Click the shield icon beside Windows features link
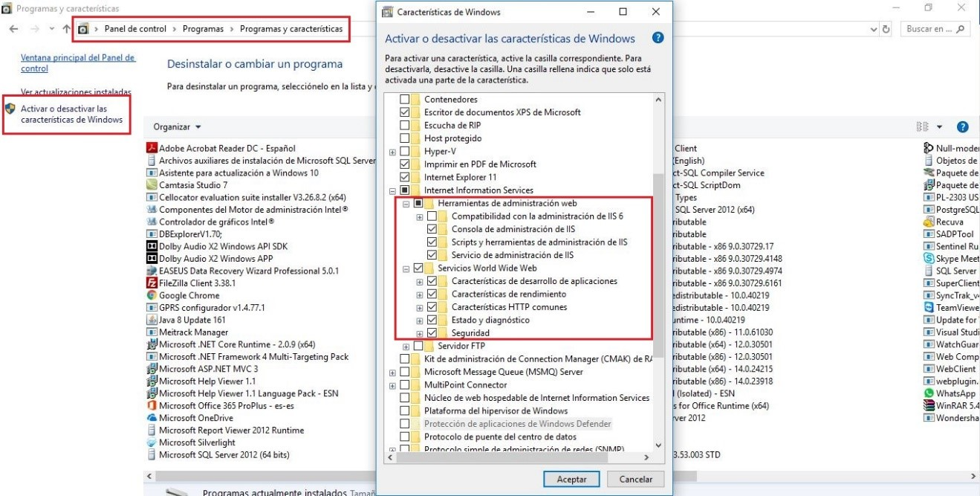980x496 pixels. [x=10, y=109]
